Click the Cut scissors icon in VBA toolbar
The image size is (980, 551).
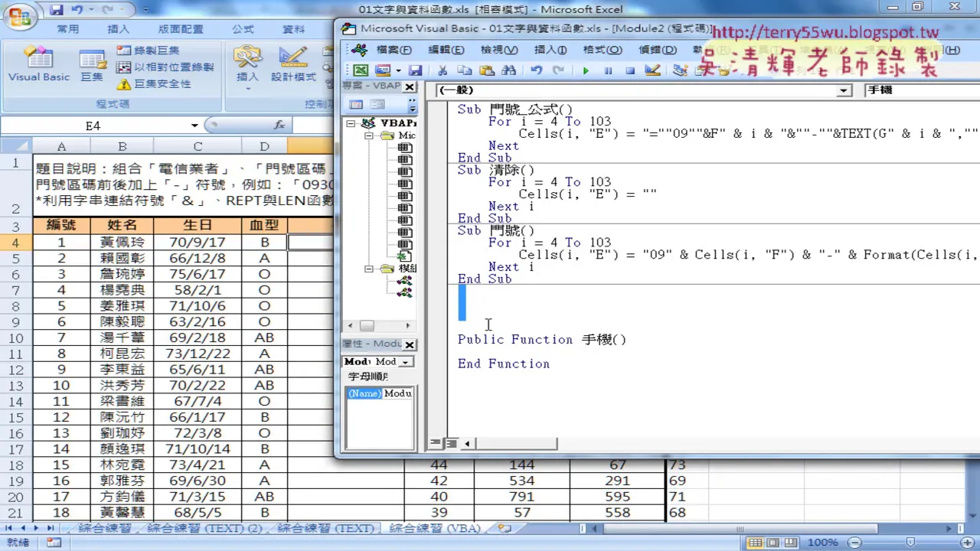[x=443, y=70]
